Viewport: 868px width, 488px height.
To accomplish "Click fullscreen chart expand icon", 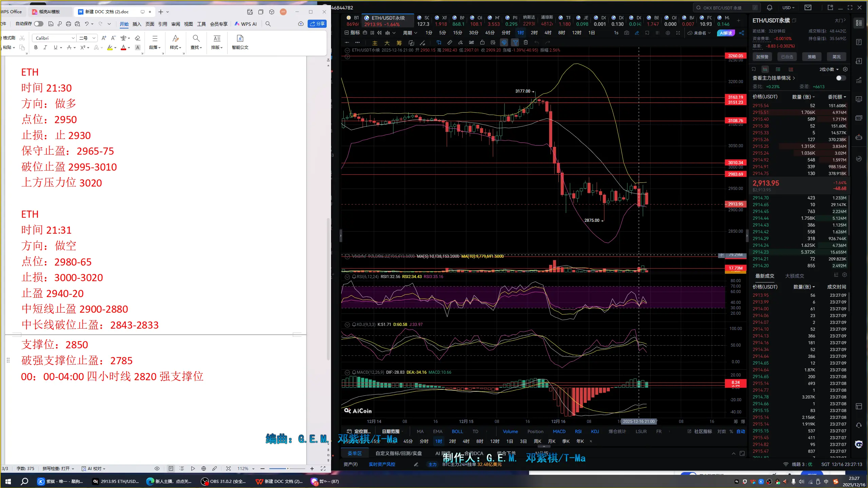I will click(678, 33).
